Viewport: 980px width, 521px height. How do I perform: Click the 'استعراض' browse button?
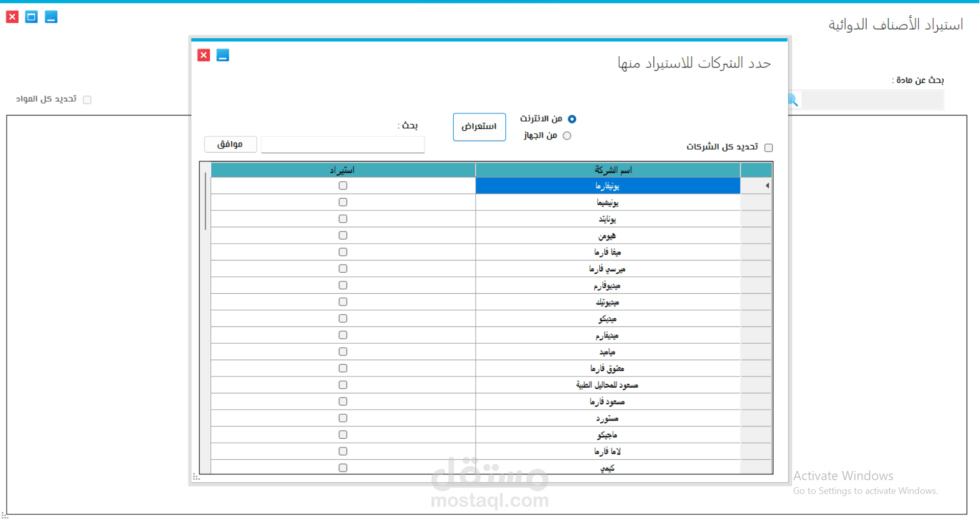coord(479,127)
